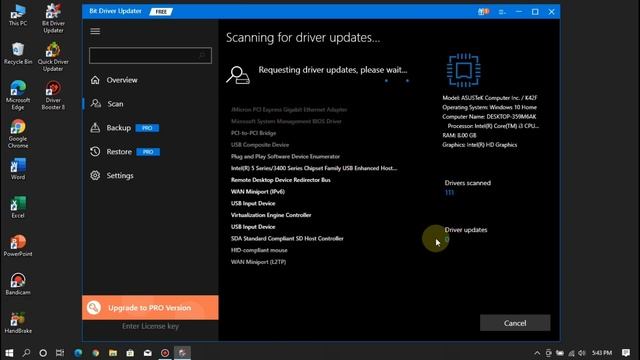Click the Drivers scanned count
The image size is (640, 360).
point(449,193)
